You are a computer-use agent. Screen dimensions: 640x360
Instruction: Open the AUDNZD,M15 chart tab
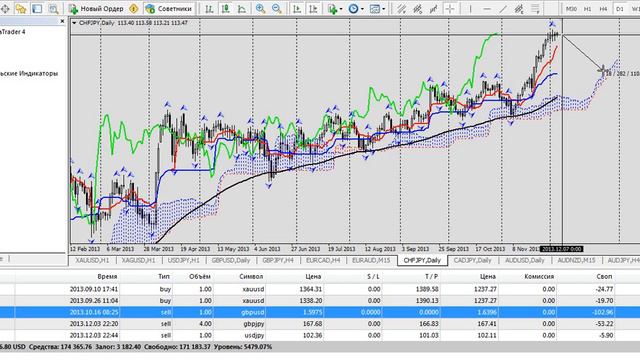[x=576, y=260]
